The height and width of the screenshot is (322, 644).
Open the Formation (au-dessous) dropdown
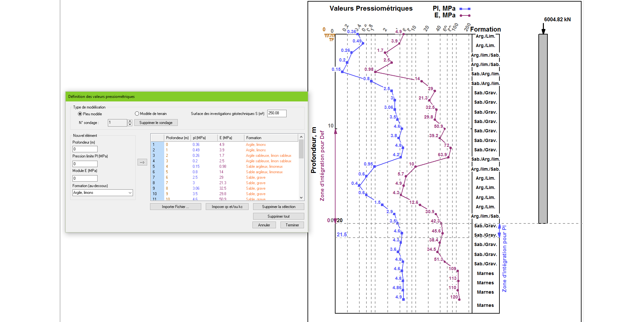[x=102, y=193]
